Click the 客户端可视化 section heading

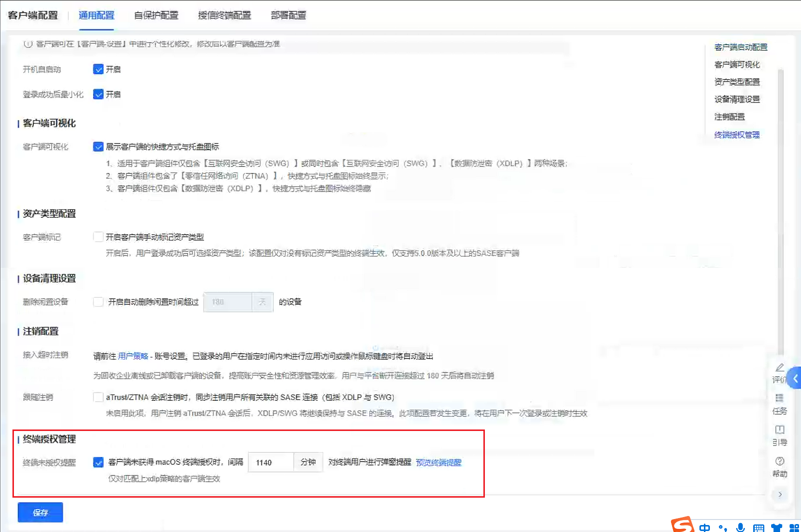pos(49,123)
